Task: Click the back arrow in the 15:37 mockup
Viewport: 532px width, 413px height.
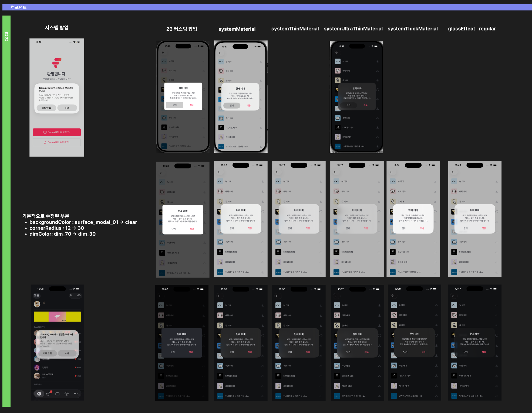Action: tap(220, 53)
